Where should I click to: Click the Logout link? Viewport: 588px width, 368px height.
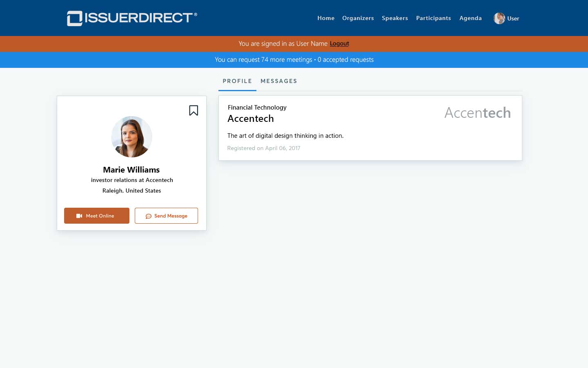pyautogui.click(x=339, y=43)
